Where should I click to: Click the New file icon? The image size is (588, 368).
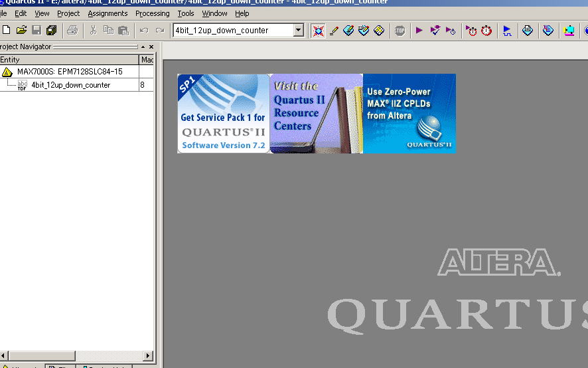tap(6, 30)
